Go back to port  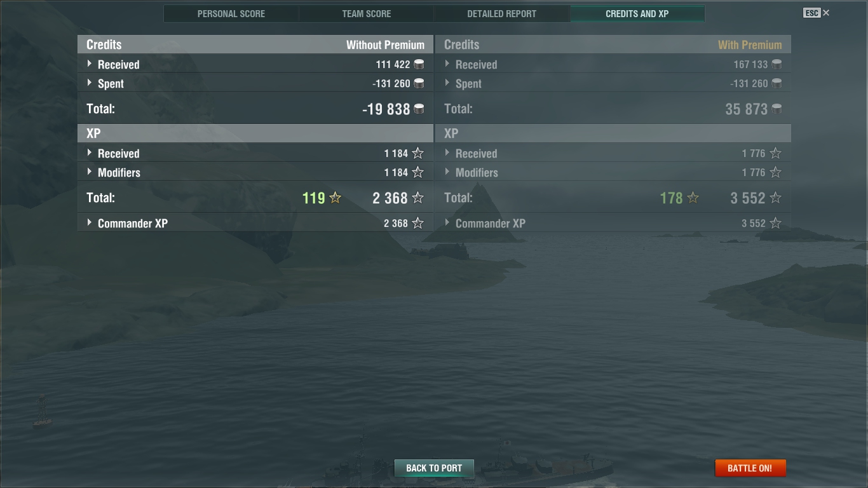(x=434, y=468)
